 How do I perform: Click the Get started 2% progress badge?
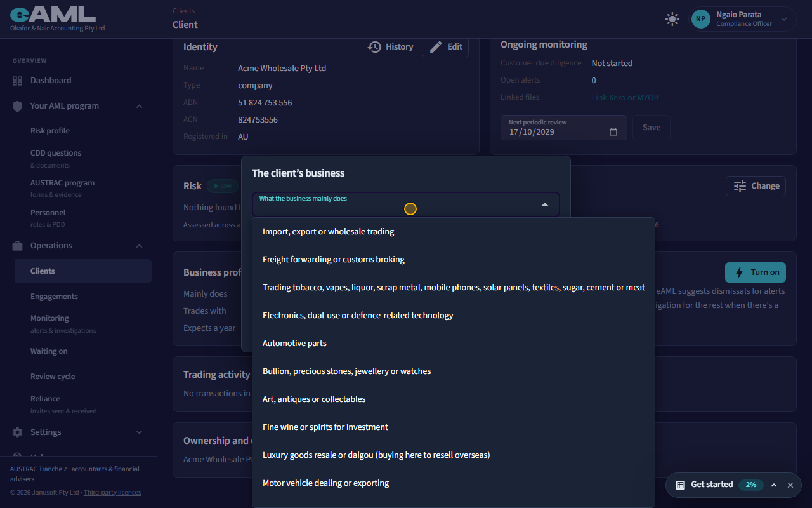click(751, 485)
